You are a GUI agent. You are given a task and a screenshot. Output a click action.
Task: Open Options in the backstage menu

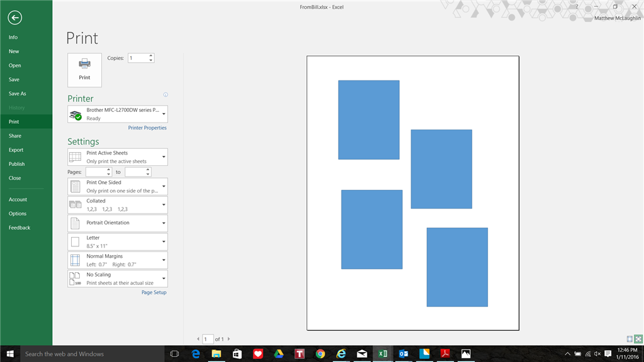[26, 214]
